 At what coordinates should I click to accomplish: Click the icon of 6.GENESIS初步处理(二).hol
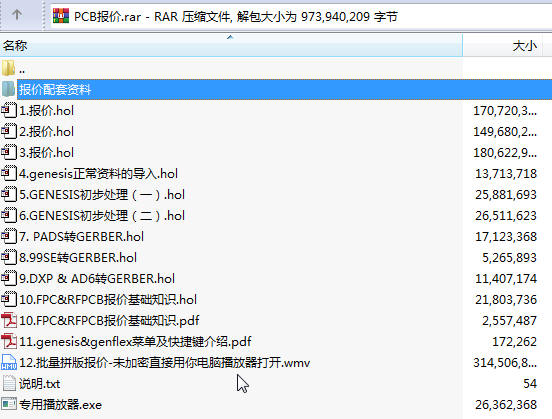coord(9,215)
